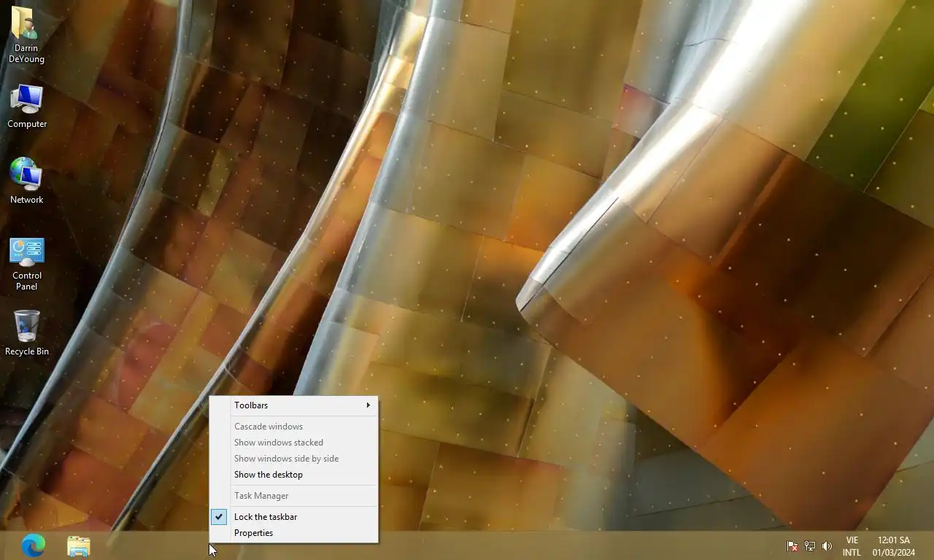
Task: Open the volume speaker tray icon
Action: click(827, 546)
